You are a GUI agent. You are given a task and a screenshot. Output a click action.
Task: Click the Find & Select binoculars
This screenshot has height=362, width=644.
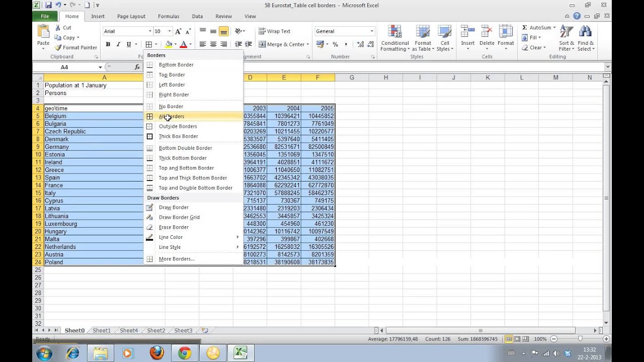[585, 32]
